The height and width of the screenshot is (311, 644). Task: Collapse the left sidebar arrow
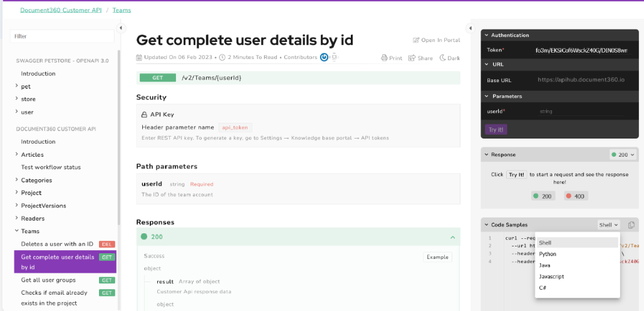click(121, 28)
